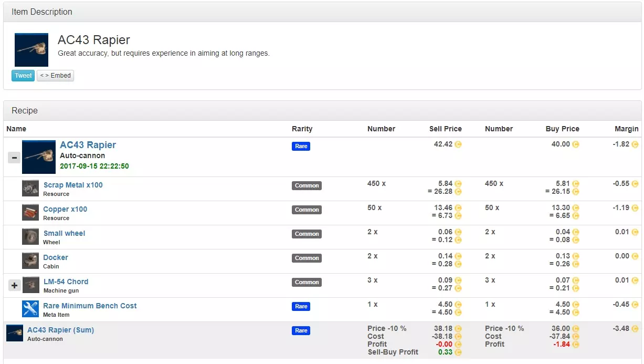Click the LM-54 Chord machine gun icon

[x=31, y=285]
